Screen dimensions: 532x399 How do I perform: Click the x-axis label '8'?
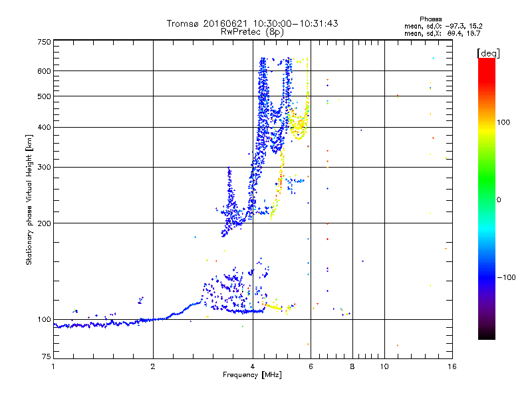[352, 366]
